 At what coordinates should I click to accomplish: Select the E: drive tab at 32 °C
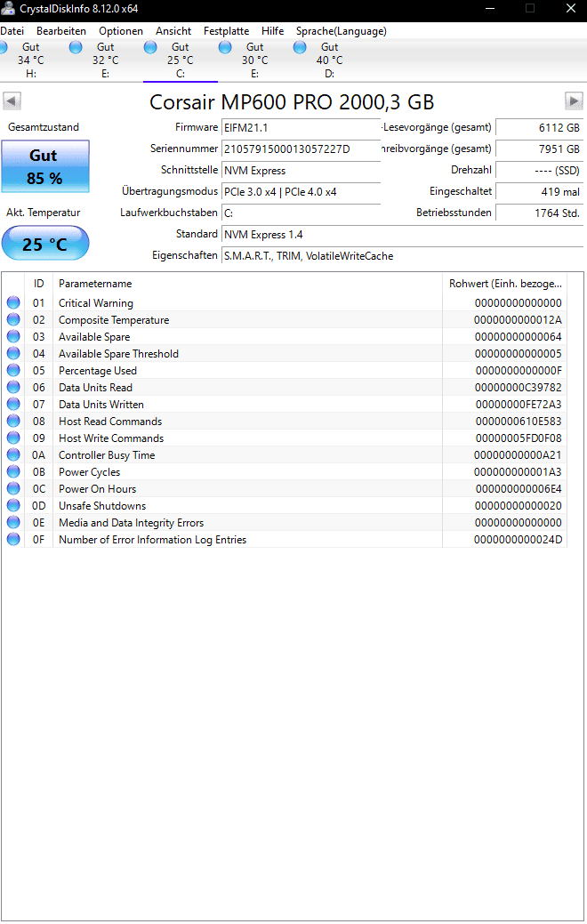[106, 60]
